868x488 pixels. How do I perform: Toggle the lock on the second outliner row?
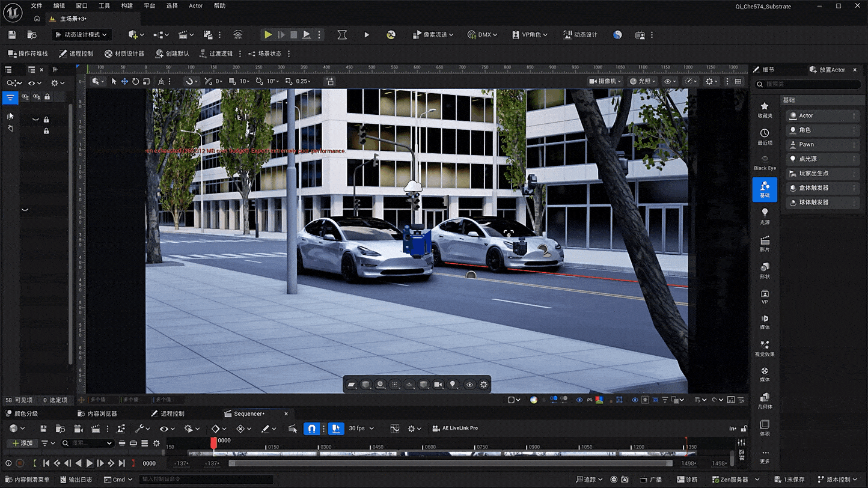(x=46, y=130)
